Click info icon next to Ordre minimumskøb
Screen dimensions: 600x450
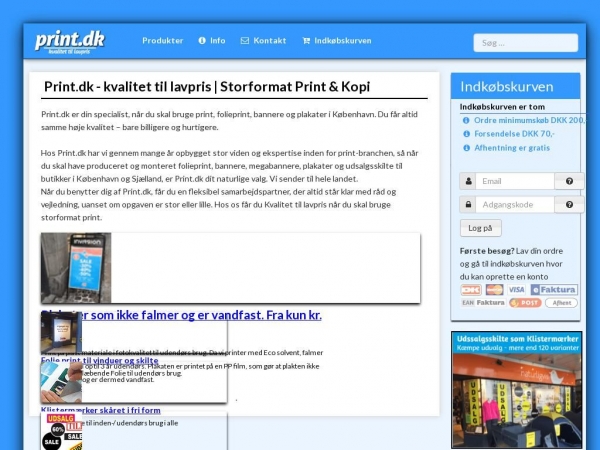[466, 121]
